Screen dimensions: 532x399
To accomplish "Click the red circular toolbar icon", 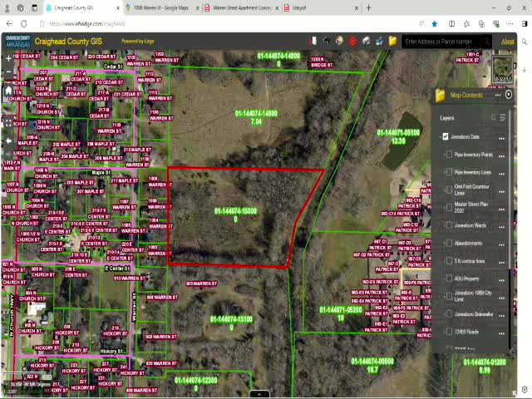I will (352, 41).
